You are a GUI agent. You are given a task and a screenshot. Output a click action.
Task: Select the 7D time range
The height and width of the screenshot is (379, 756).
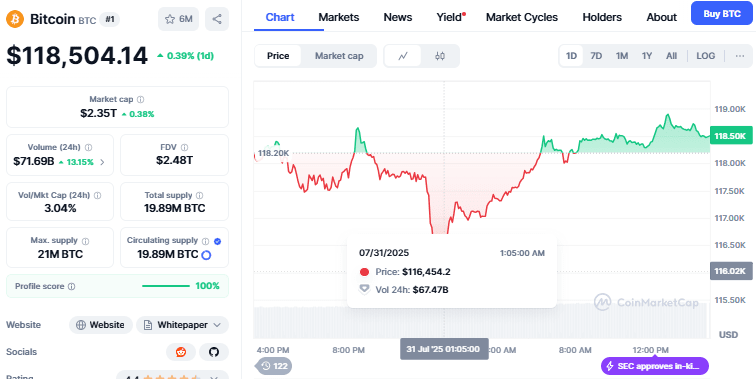[x=596, y=56]
